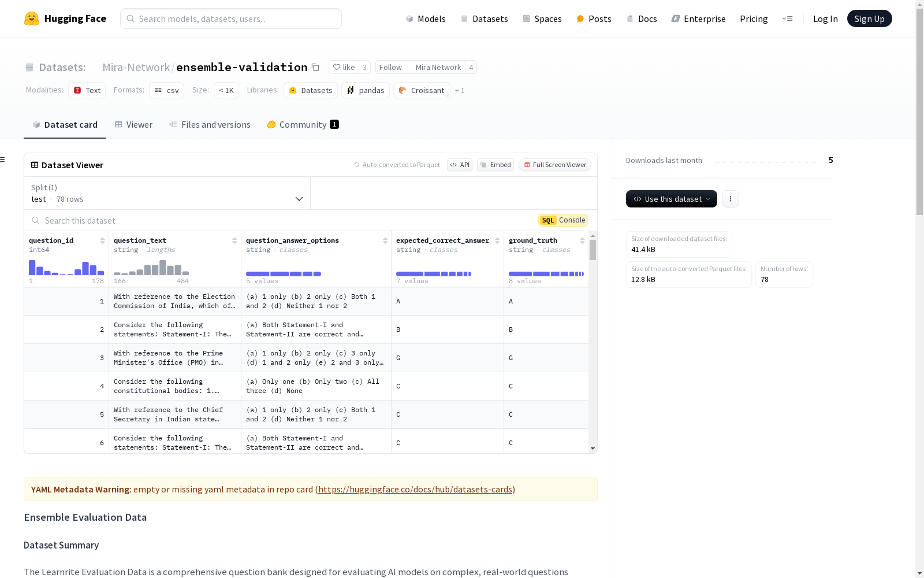The height and width of the screenshot is (578, 924).
Task: Open the Pricing page
Action: click(754, 18)
